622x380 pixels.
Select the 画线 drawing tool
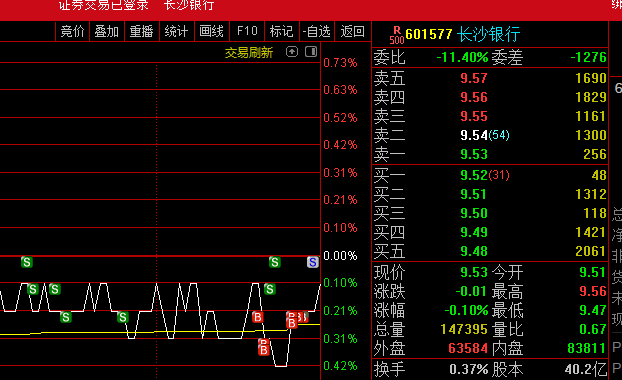pos(211,31)
